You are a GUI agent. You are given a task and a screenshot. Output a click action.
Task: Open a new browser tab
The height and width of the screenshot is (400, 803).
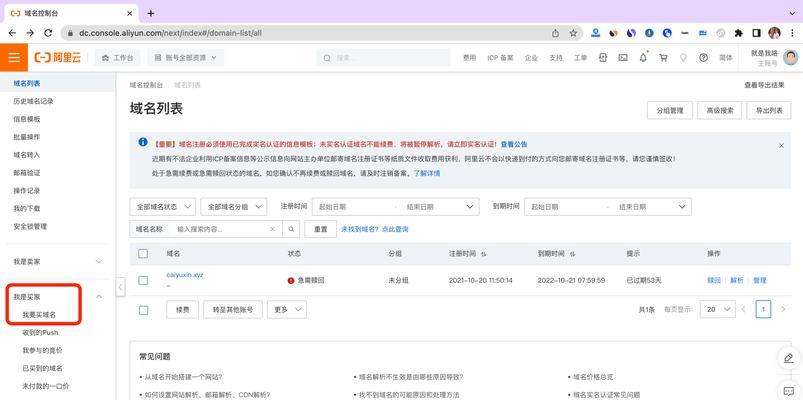pyautogui.click(x=151, y=13)
